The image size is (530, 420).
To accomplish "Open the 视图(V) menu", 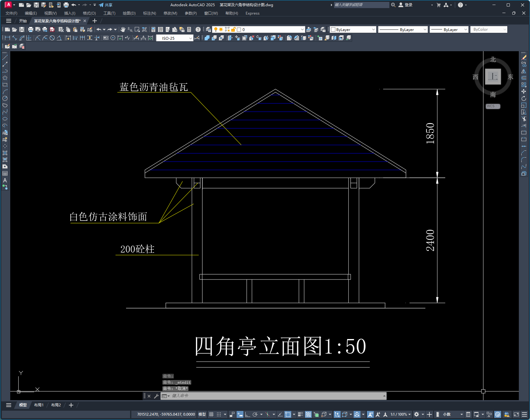I will pos(50,13).
